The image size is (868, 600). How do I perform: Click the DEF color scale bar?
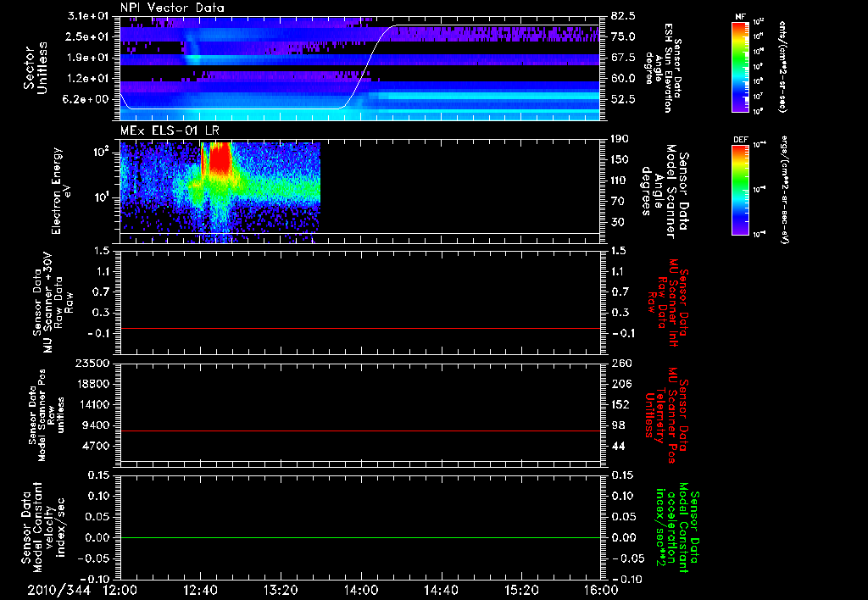tap(741, 189)
